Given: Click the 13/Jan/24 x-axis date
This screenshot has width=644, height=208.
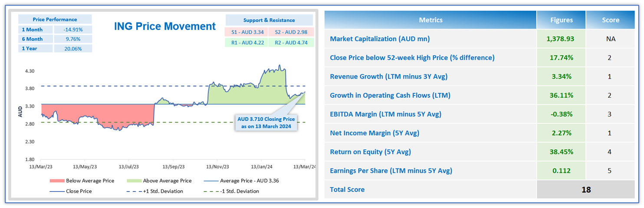Looking at the screenshot, I should [x=261, y=167].
